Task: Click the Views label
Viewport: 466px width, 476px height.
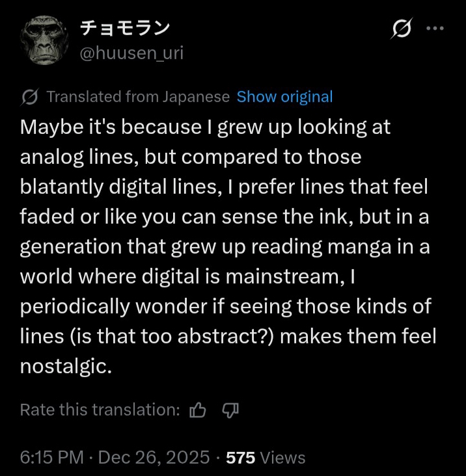Action: click(283, 458)
